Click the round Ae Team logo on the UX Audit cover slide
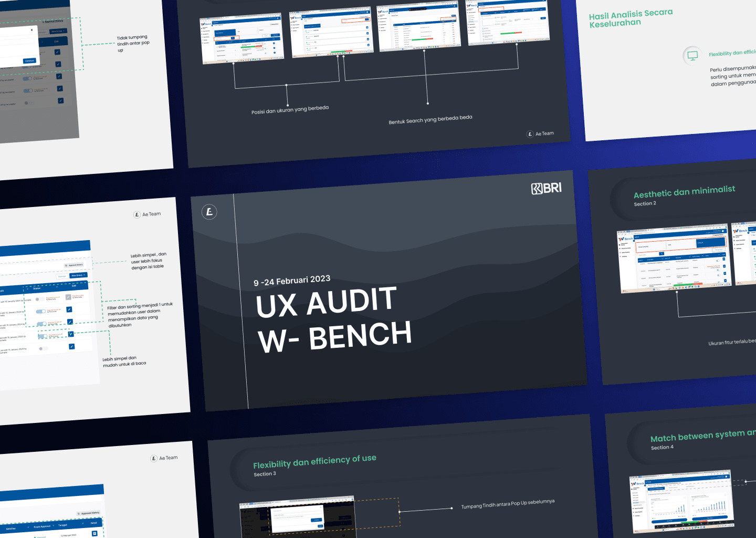The height and width of the screenshot is (538, 756). tap(209, 212)
